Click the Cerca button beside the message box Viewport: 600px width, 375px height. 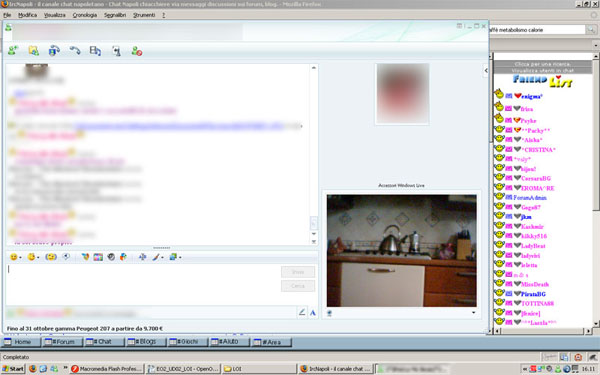tap(298, 286)
